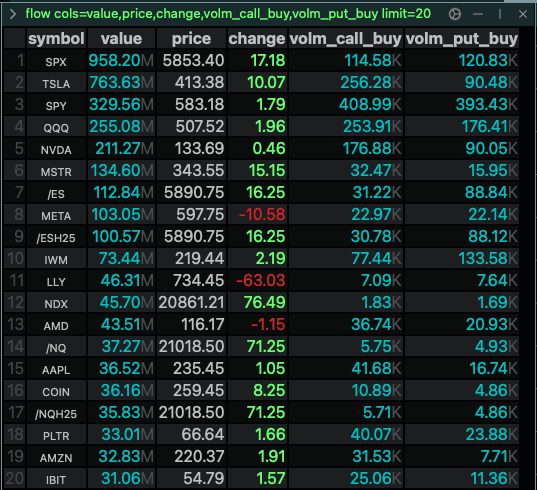Select the AMD symbol cell
This screenshot has width=537, height=490.
tap(56, 324)
